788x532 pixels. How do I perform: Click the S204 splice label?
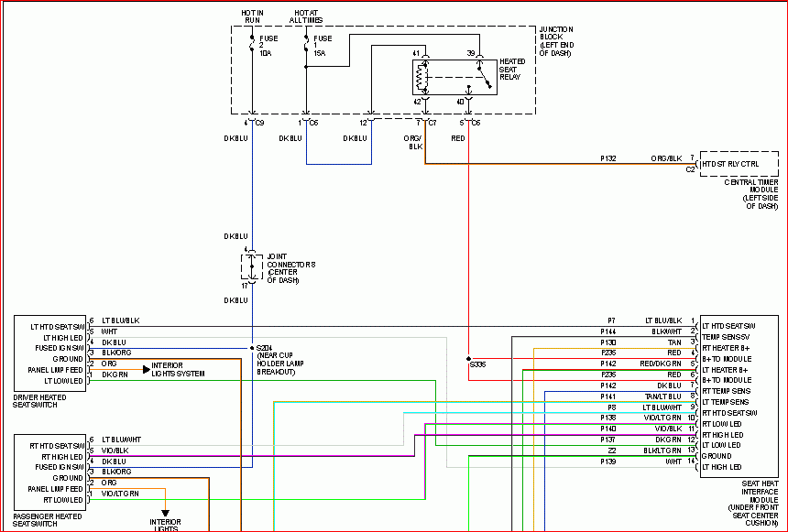(264, 348)
